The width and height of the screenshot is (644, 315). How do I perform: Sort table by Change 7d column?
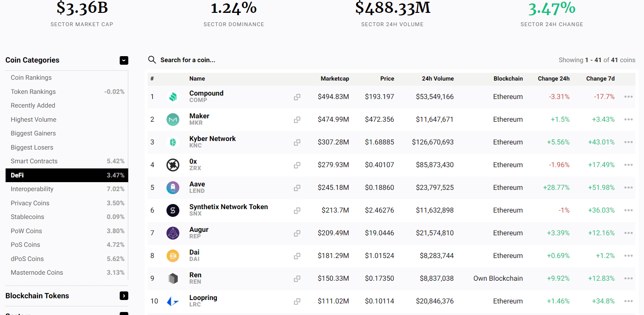click(600, 79)
